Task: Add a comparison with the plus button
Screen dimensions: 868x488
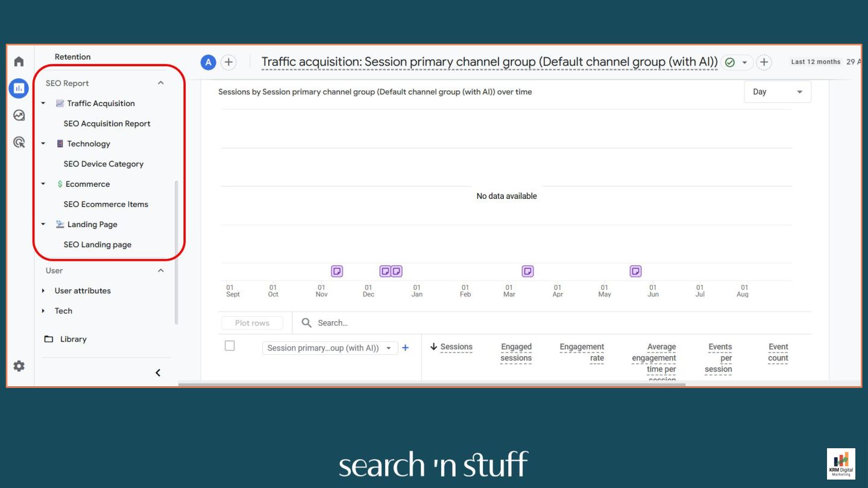Action: point(228,62)
